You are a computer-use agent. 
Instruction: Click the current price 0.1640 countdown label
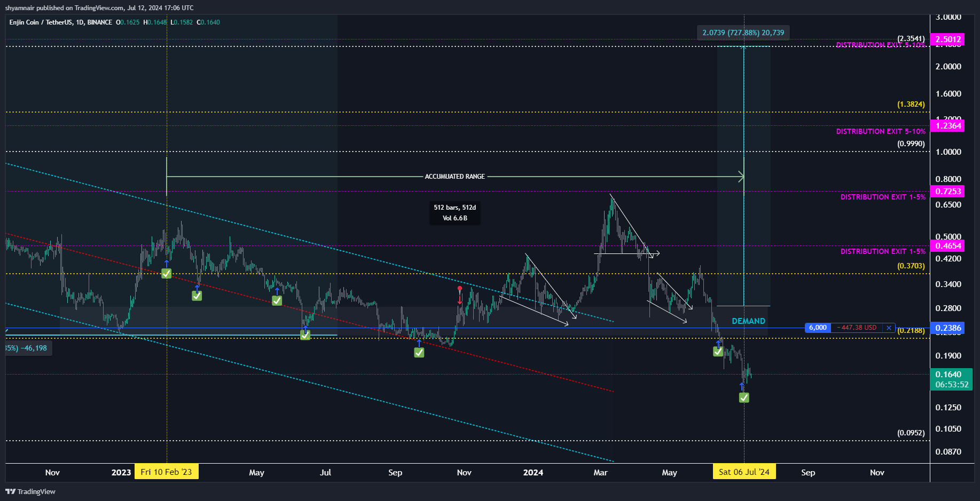[x=951, y=379]
